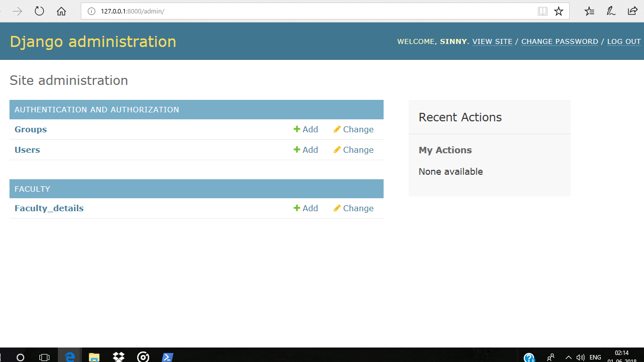Show hidden tray icons chevron

coord(568,358)
